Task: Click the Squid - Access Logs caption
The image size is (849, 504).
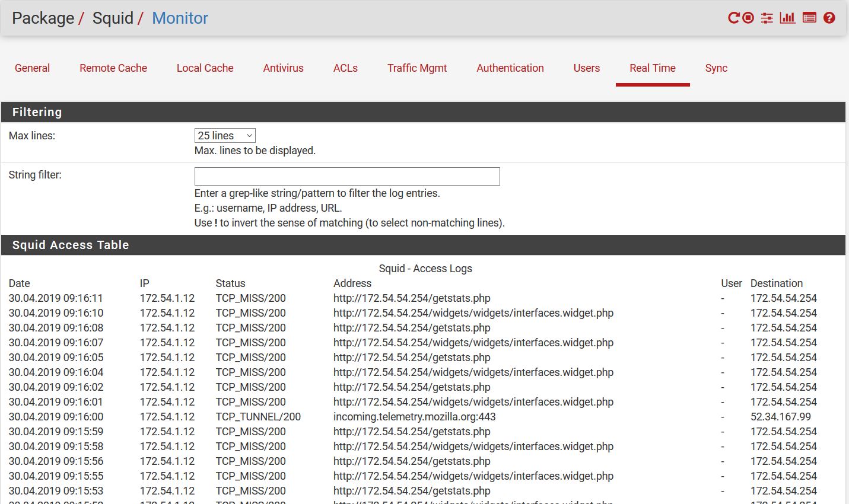Action: click(x=425, y=269)
